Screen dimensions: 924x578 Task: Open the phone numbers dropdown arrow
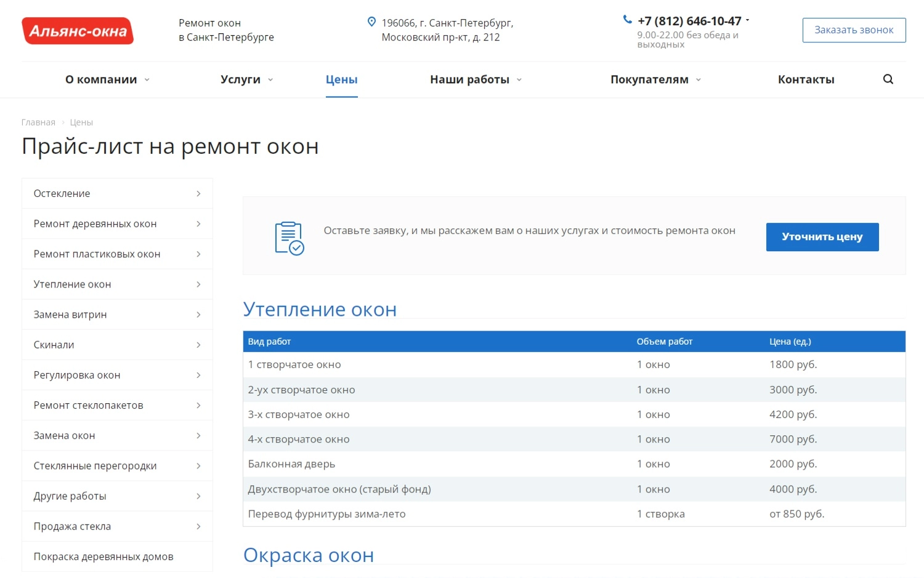point(748,20)
